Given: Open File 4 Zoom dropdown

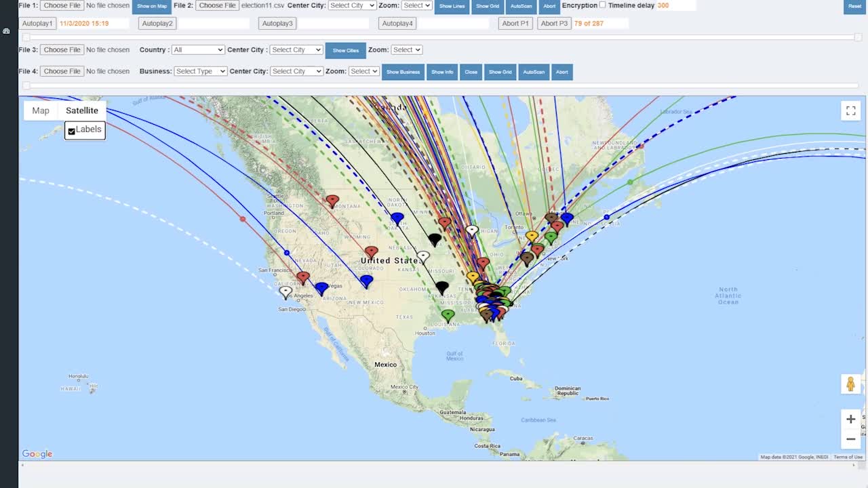Looking at the screenshot, I should 363,71.
